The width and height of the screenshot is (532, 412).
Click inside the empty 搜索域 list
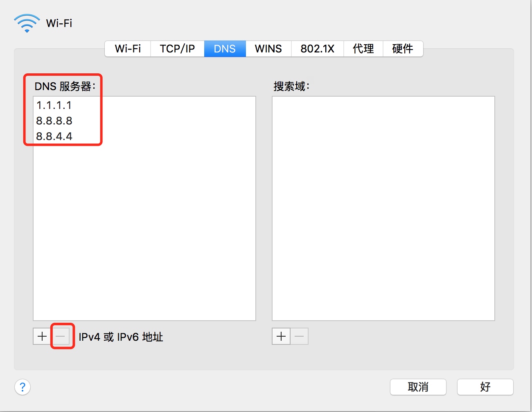[x=383, y=208]
